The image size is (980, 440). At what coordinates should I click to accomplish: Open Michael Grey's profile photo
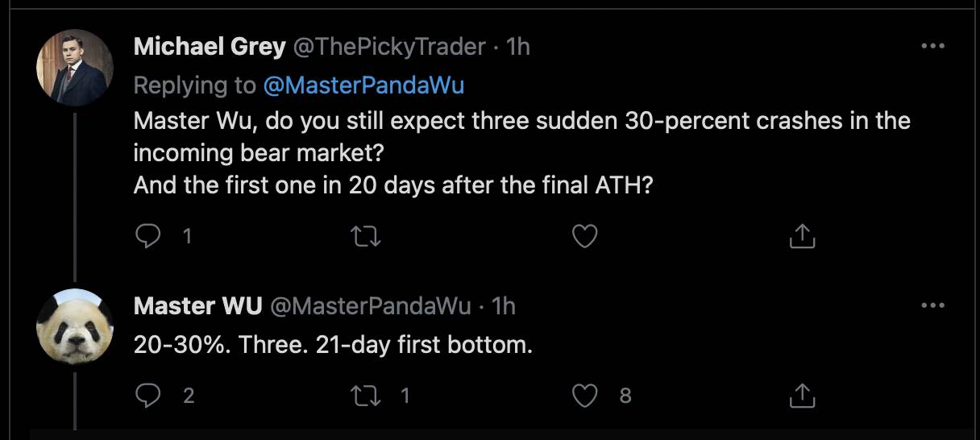pyautogui.click(x=74, y=68)
